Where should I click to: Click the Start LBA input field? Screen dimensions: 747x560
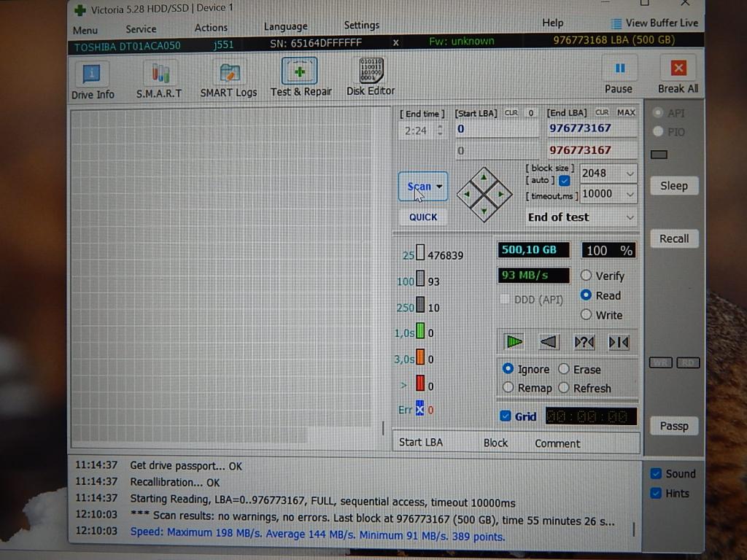pyautogui.click(x=496, y=129)
